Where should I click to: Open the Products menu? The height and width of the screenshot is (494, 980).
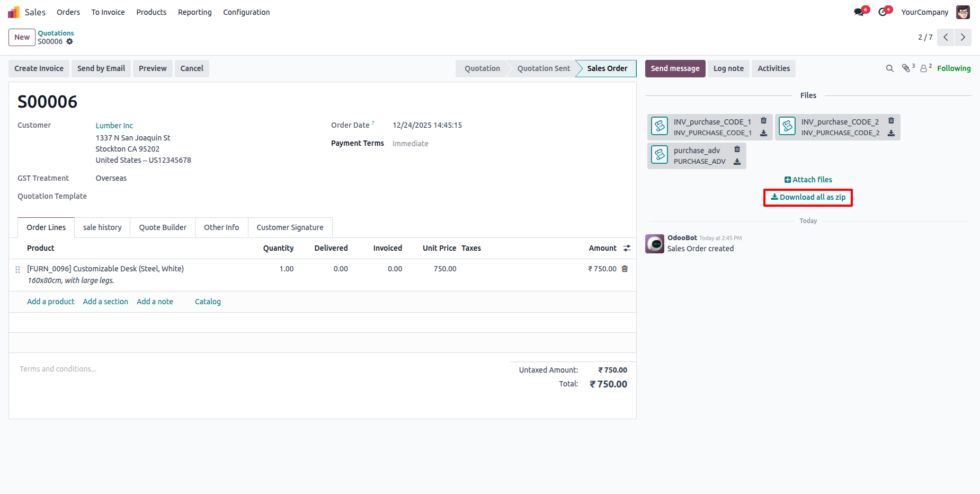tap(152, 12)
